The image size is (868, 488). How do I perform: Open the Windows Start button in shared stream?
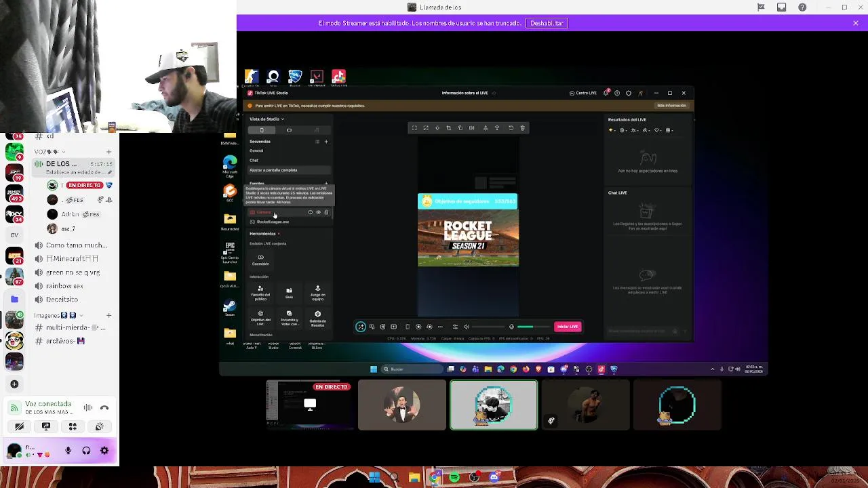tap(373, 369)
